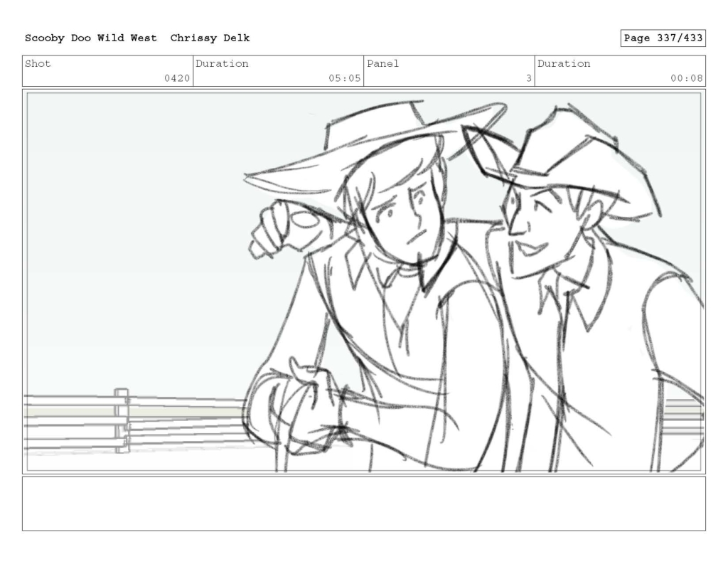Click the storyboard panel drawing of two cowboys

point(364,282)
